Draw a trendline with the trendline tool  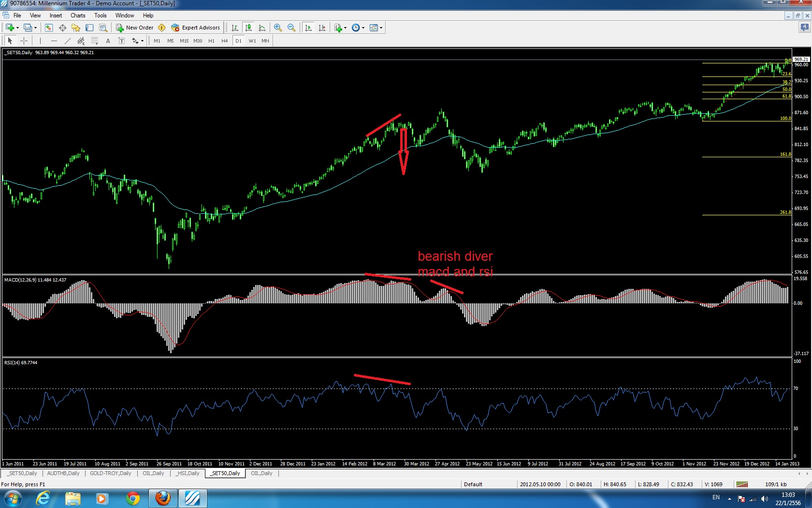pos(67,41)
